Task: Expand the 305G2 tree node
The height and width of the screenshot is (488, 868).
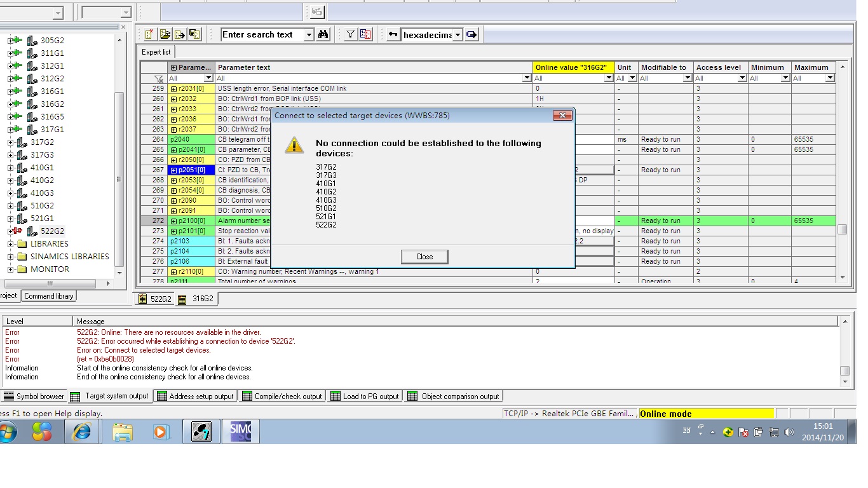Action: click(x=10, y=40)
